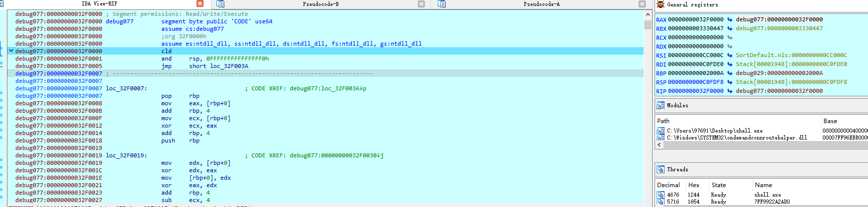Click the Threads panel icon
This screenshot has height=207, width=868.
661,169
